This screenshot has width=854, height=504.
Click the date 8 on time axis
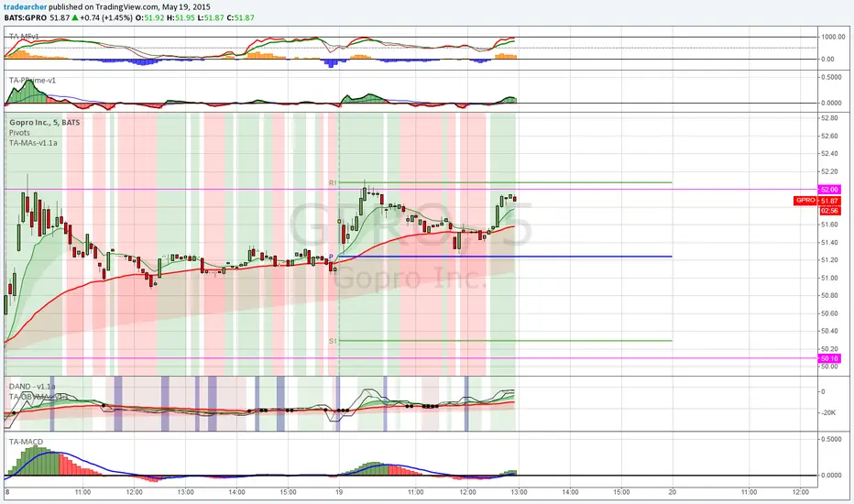click(x=7, y=492)
